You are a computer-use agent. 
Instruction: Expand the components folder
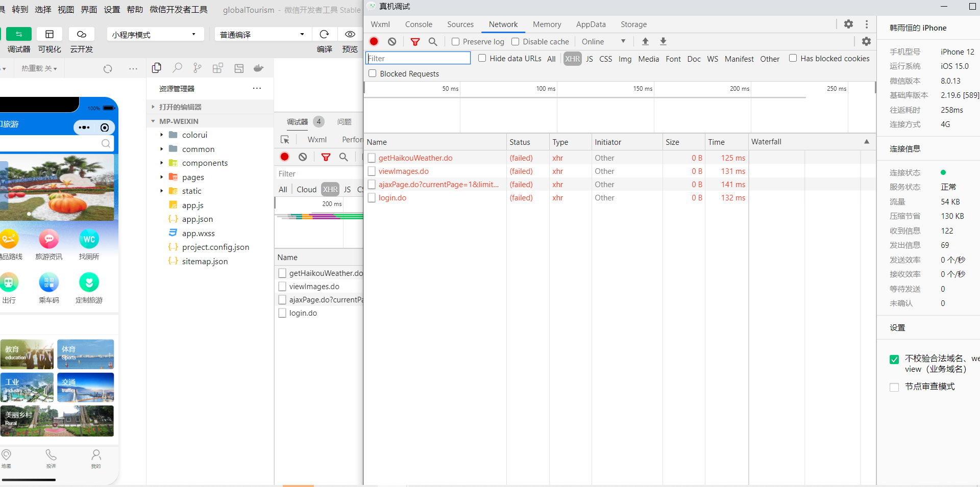(x=161, y=163)
